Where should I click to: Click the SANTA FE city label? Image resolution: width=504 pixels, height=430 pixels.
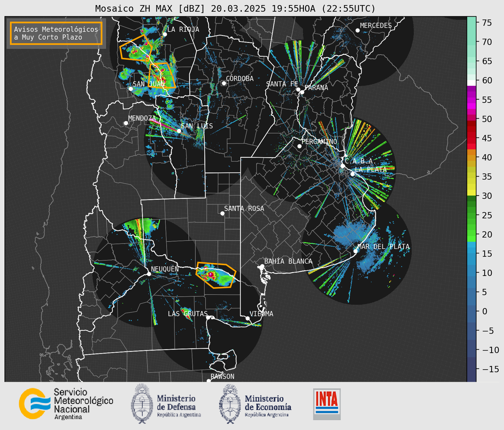click(x=282, y=84)
